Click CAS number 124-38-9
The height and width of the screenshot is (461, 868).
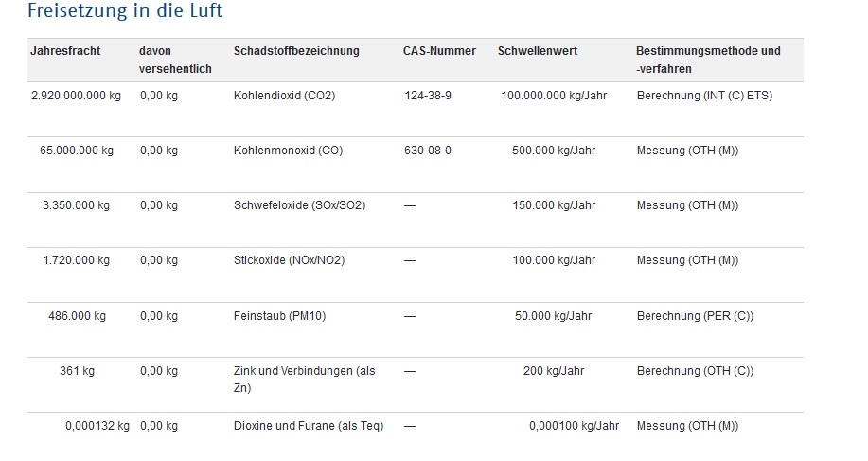[428, 96]
